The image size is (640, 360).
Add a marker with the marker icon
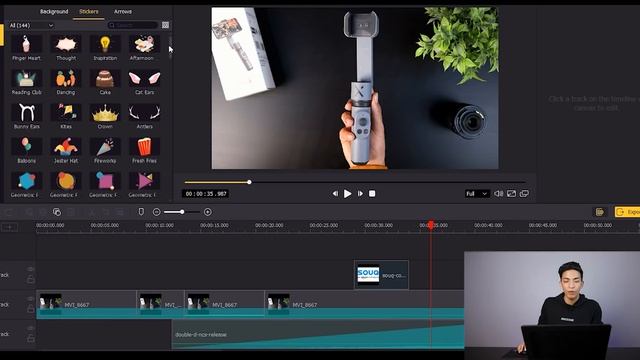(x=141, y=212)
